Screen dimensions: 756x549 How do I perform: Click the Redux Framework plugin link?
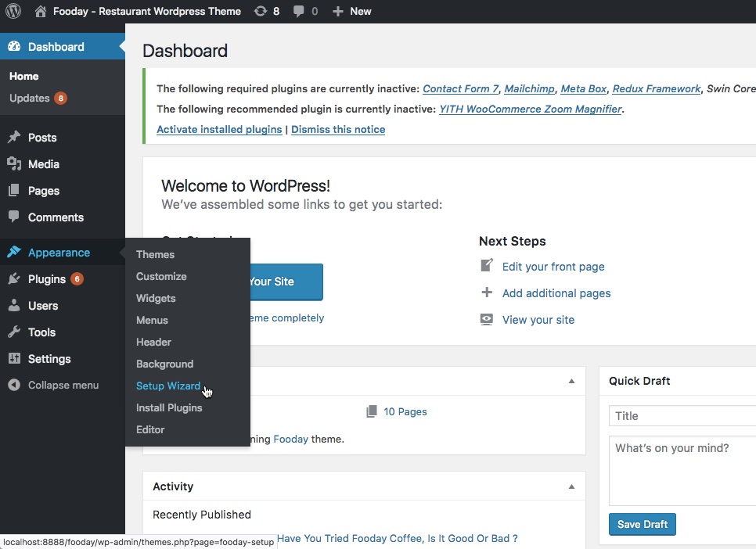click(657, 88)
